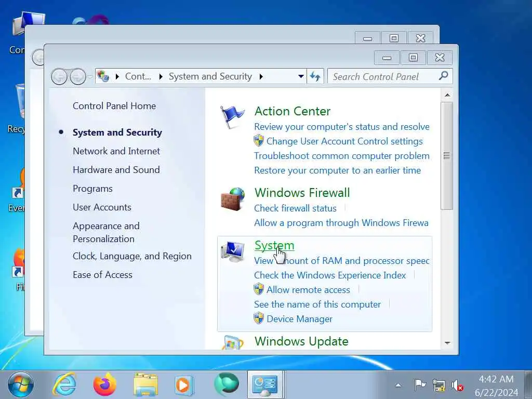Click shield icon beside Device Manager

[x=259, y=318]
